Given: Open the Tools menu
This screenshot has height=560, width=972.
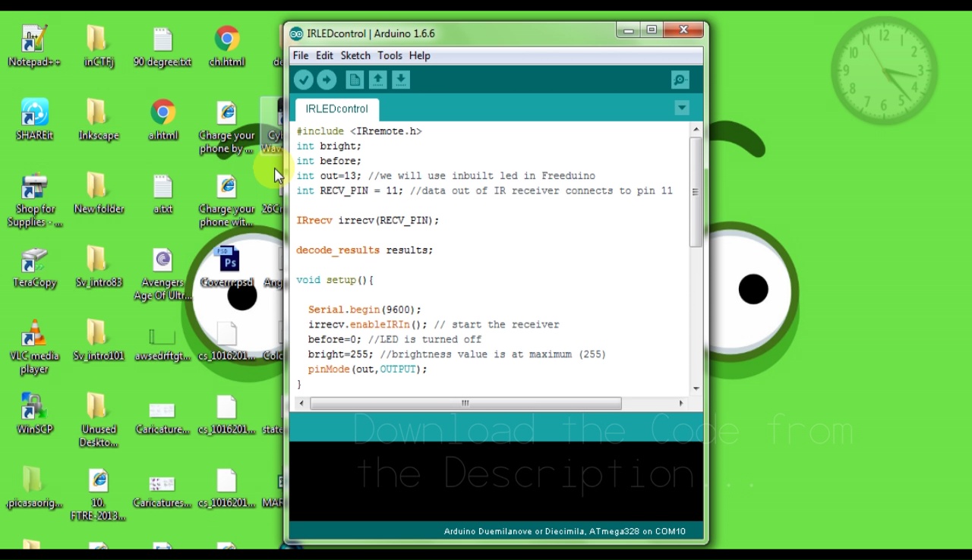Looking at the screenshot, I should coord(390,55).
